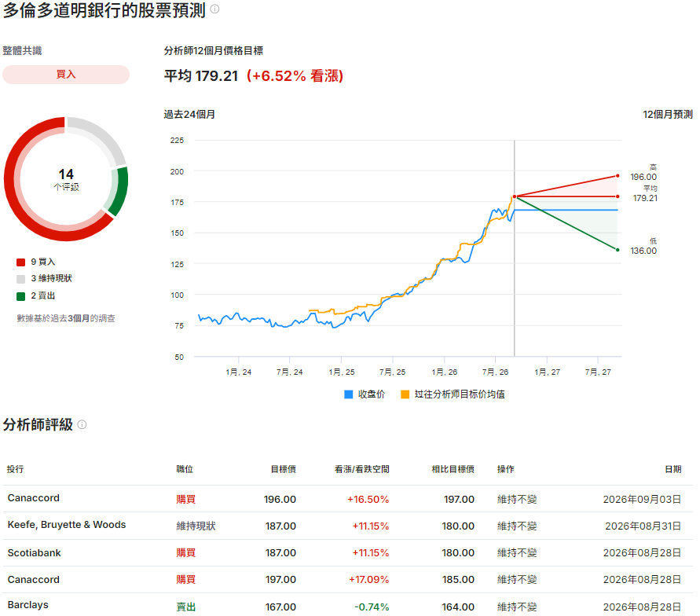Click 9 買入 legend text
The image size is (700, 616).
[x=43, y=262]
